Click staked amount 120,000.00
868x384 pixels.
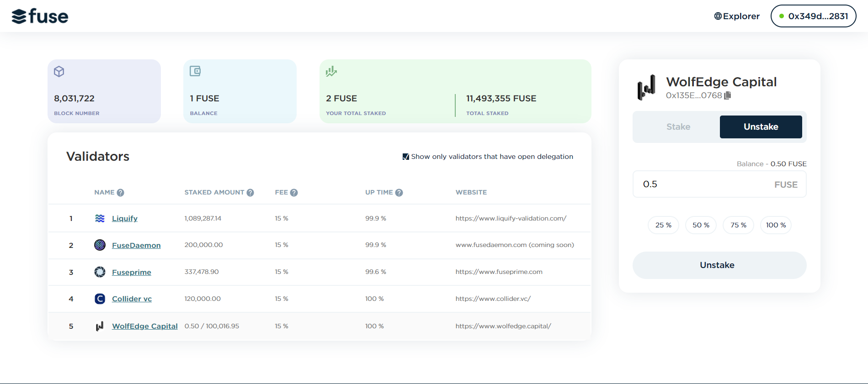(202, 299)
